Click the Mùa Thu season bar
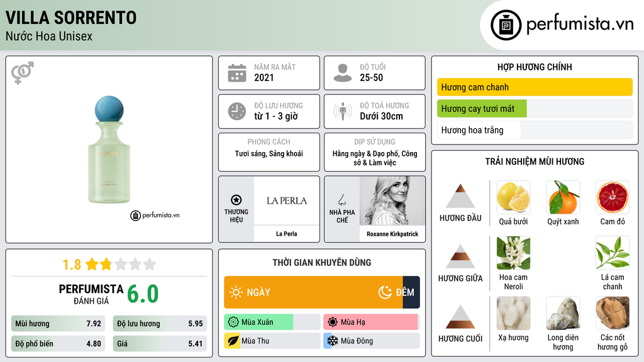Image resolution: width=644 pixels, height=362 pixels. click(x=272, y=341)
